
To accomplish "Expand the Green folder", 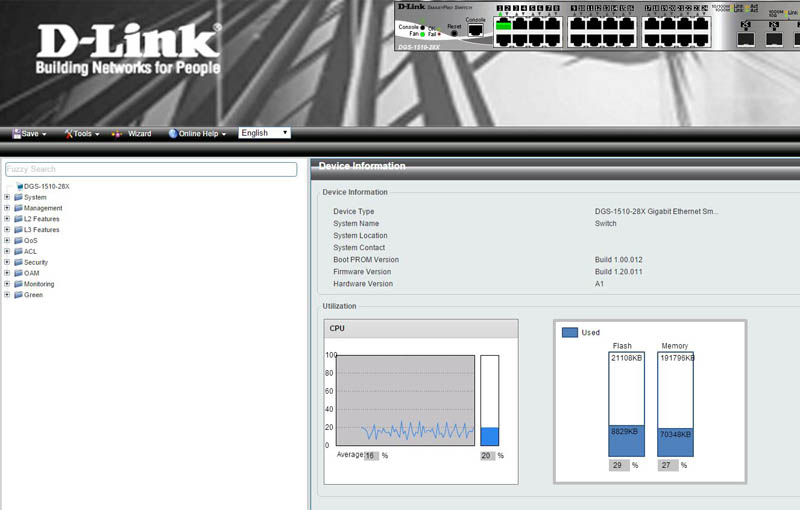I will [x=7, y=294].
